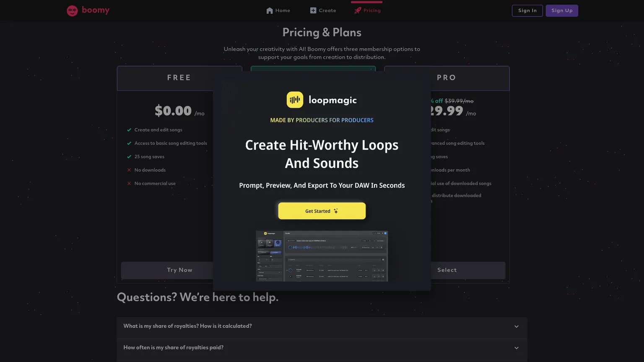This screenshot has height=362, width=644.
Task: Click the loopmagic brand name text
Action: [x=332, y=100]
